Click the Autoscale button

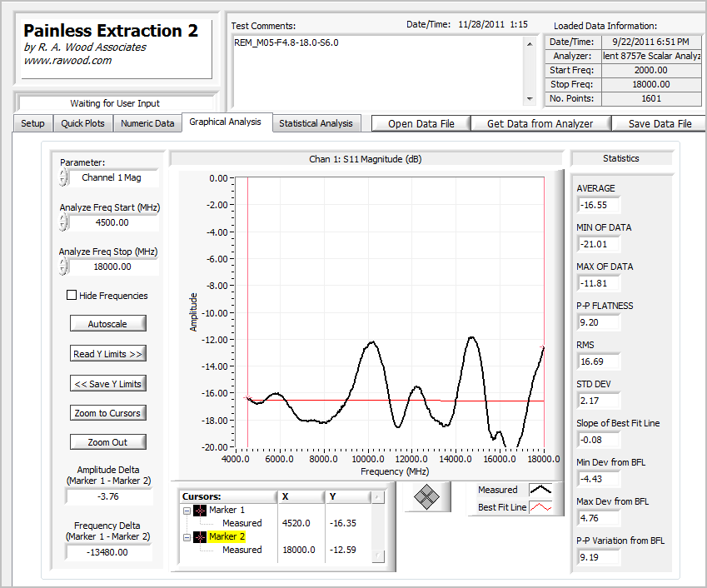coord(107,323)
